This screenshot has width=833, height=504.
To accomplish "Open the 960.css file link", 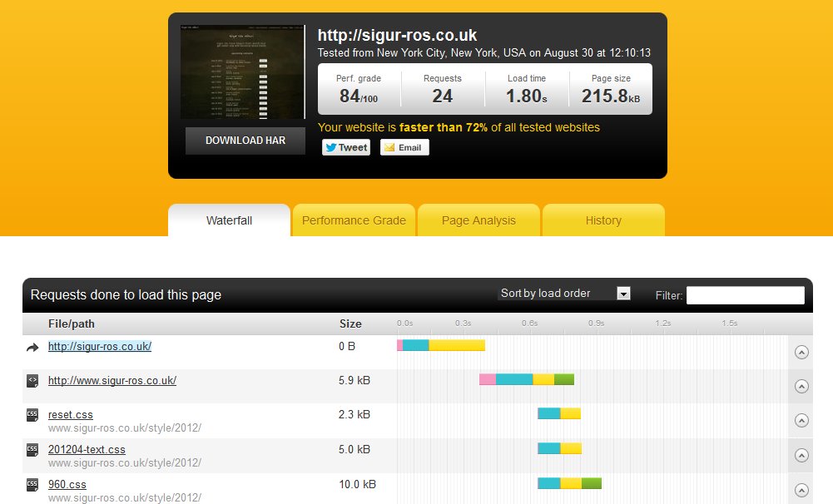I will tap(67, 484).
